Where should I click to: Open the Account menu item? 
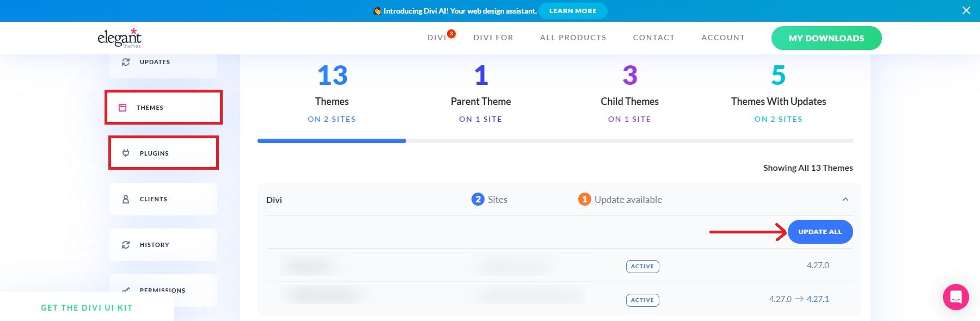pos(722,38)
